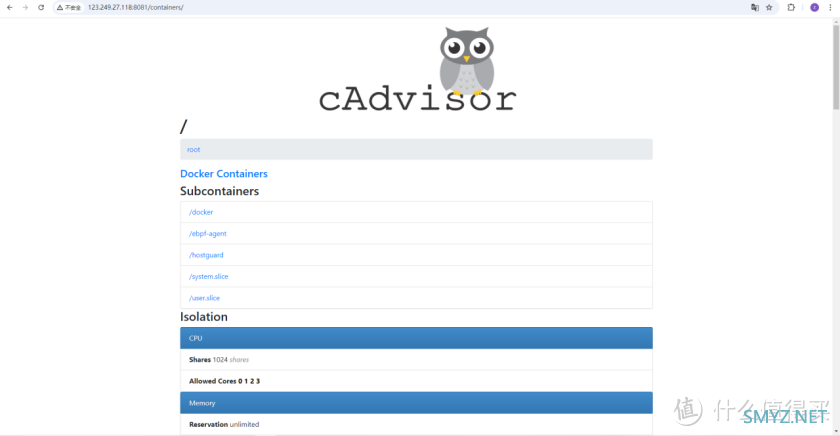840x436 pixels.
Task: Reload the page with refresh icon
Action: (41, 7)
